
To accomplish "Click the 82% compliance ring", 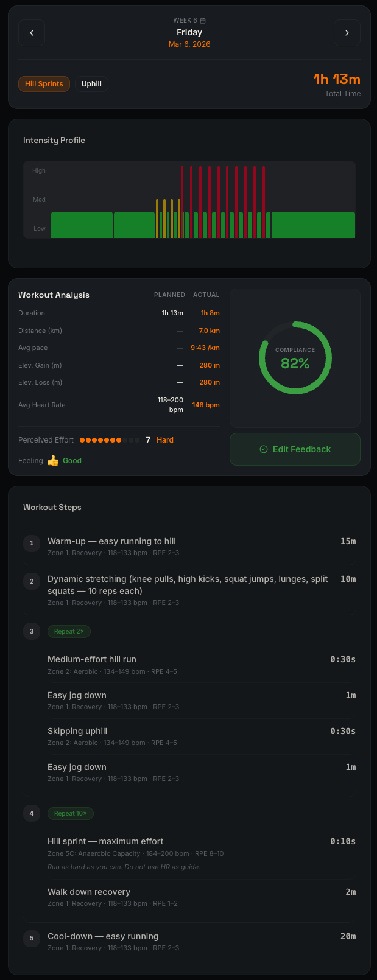I will point(295,357).
